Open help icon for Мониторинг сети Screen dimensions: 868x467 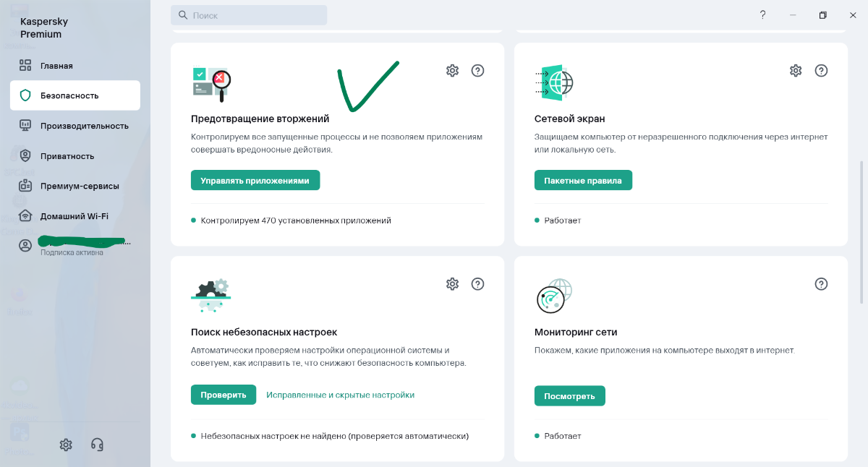(x=821, y=284)
